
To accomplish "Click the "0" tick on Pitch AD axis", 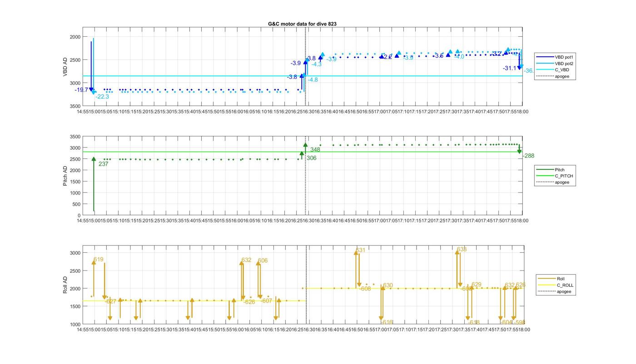I will tap(79, 216).
